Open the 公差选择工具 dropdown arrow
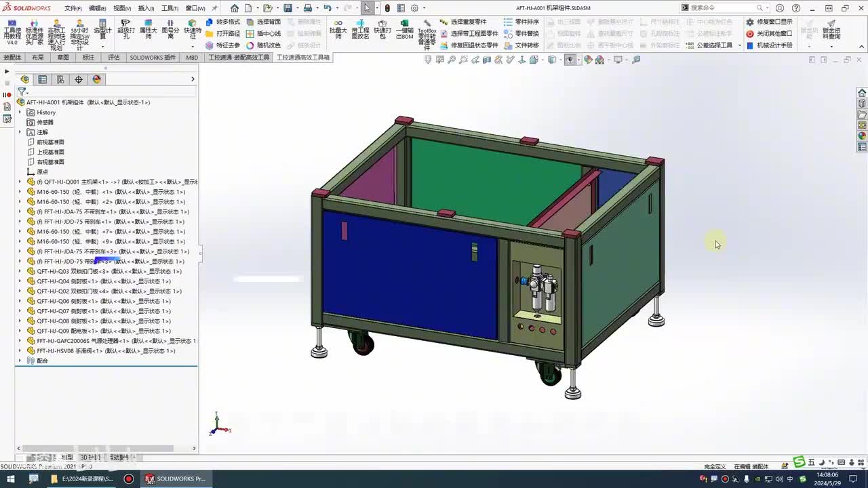 (x=739, y=45)
